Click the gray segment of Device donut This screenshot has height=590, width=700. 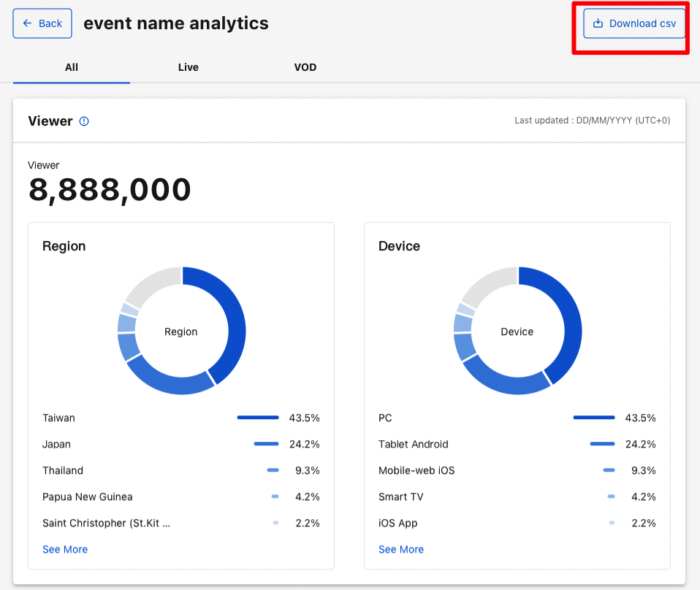coord(486,285)
